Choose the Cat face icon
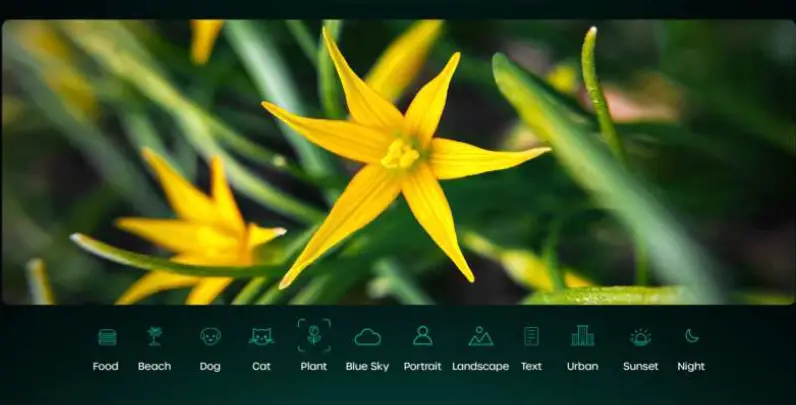This screenshot has width=796, height=405. coord(261,336)
